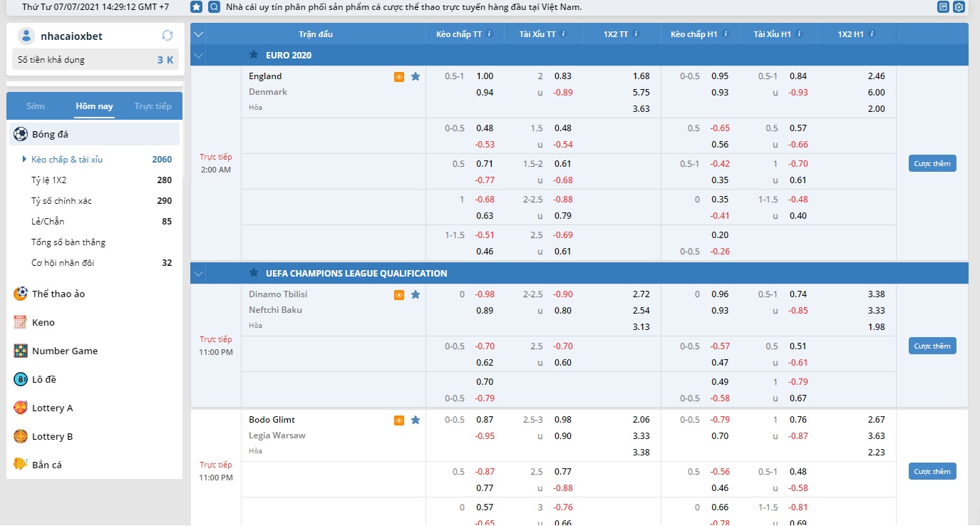Image resolution: width=980 pixels, height=526 pixels.
Task: Click the refresh balance icon beside nhacaioxbet
Action: 167,36
